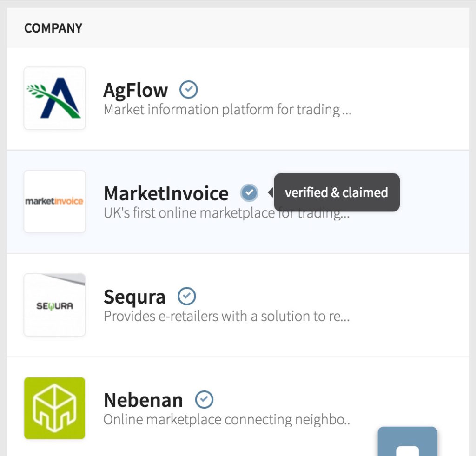Open the MarketInvoice company name link
Viewport: 476px width, 456px height.
pyautogui.click(x=166, y=193)
